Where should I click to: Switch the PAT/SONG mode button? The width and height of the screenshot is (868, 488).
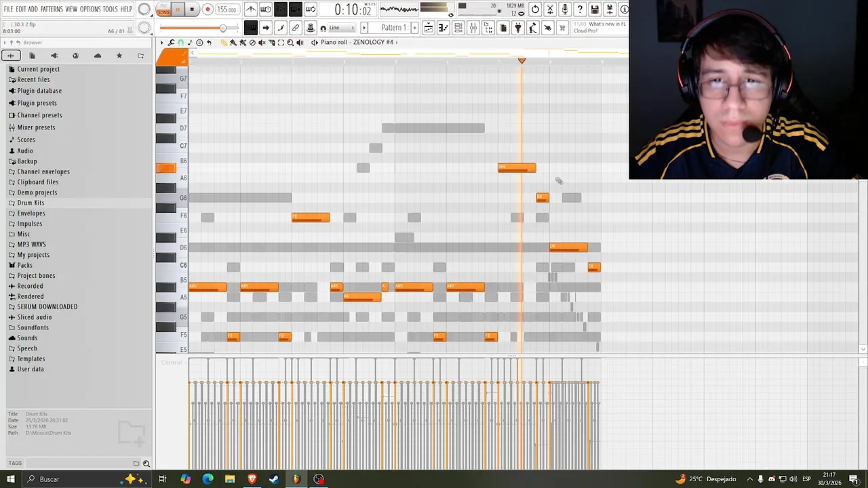click(x=163, y=9)
